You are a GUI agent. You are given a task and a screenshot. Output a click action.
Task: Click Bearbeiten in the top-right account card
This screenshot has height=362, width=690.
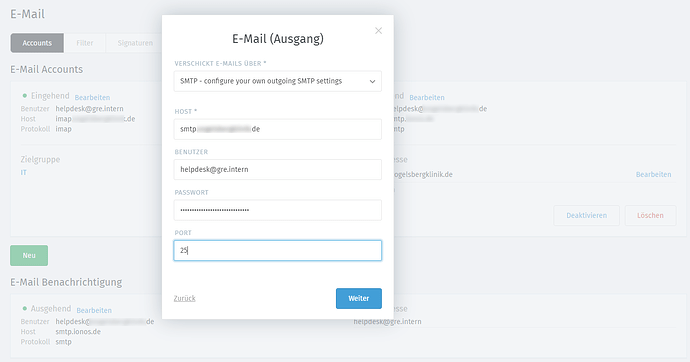427,98
